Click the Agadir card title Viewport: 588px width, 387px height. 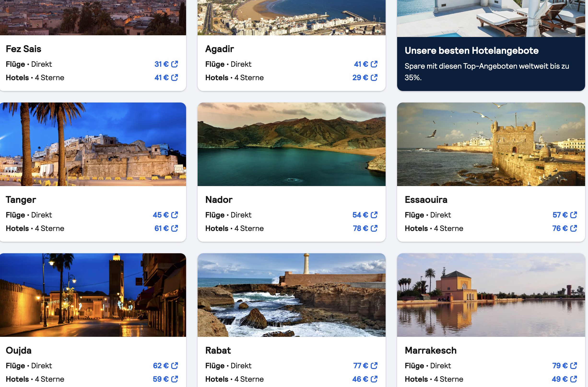click(219, 49)
